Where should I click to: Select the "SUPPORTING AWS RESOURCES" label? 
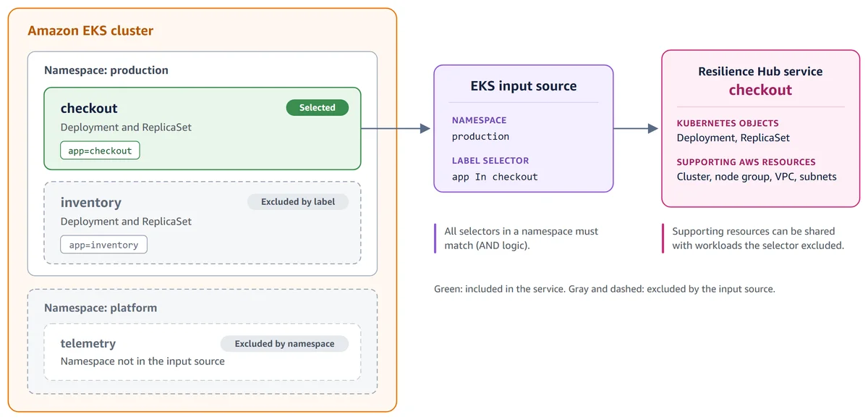tap(746, 162)
